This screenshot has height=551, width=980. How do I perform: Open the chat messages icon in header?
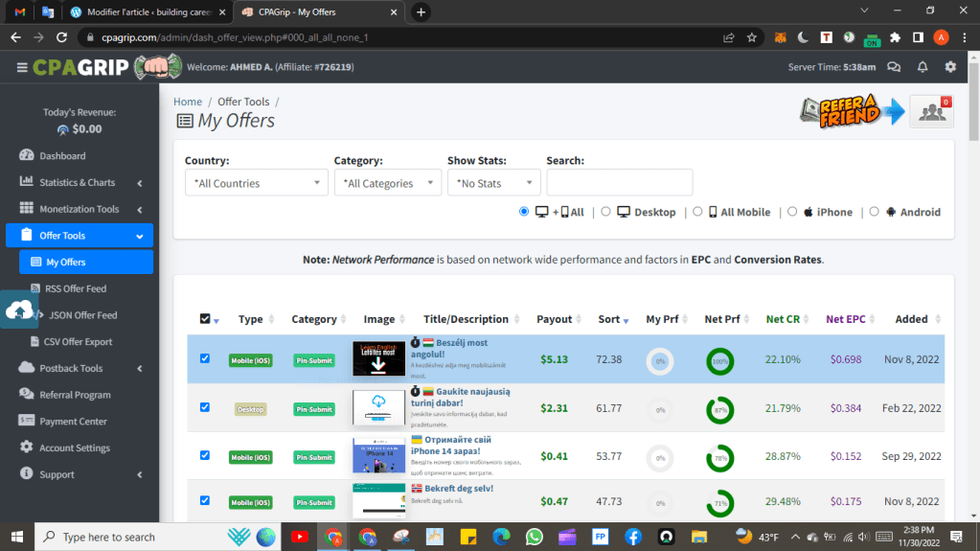coord(894,67)
